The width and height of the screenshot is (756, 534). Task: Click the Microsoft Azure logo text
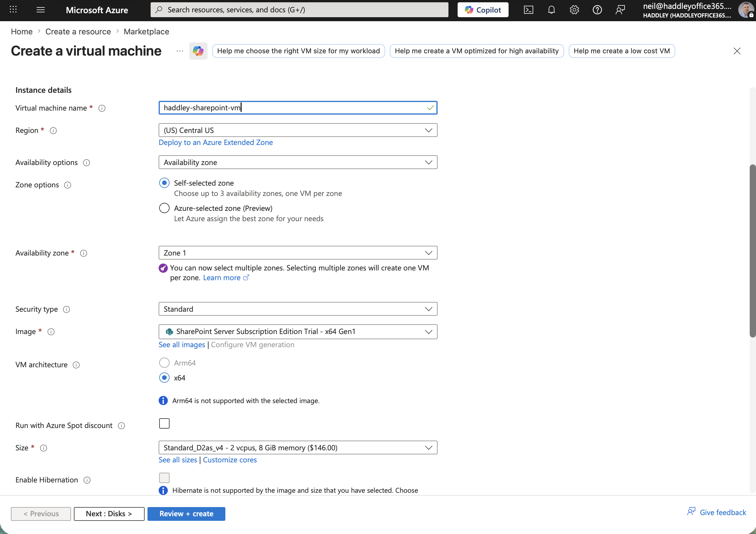point(97,10)
